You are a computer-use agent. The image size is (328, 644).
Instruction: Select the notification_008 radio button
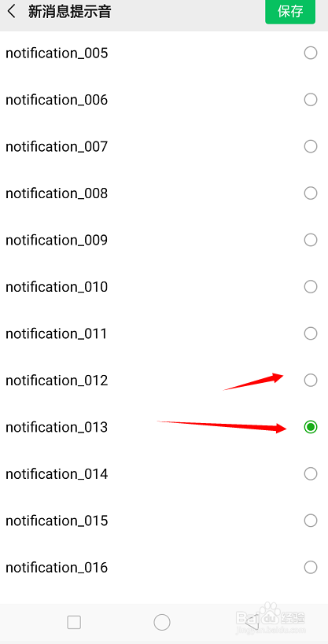click(311, 193)
